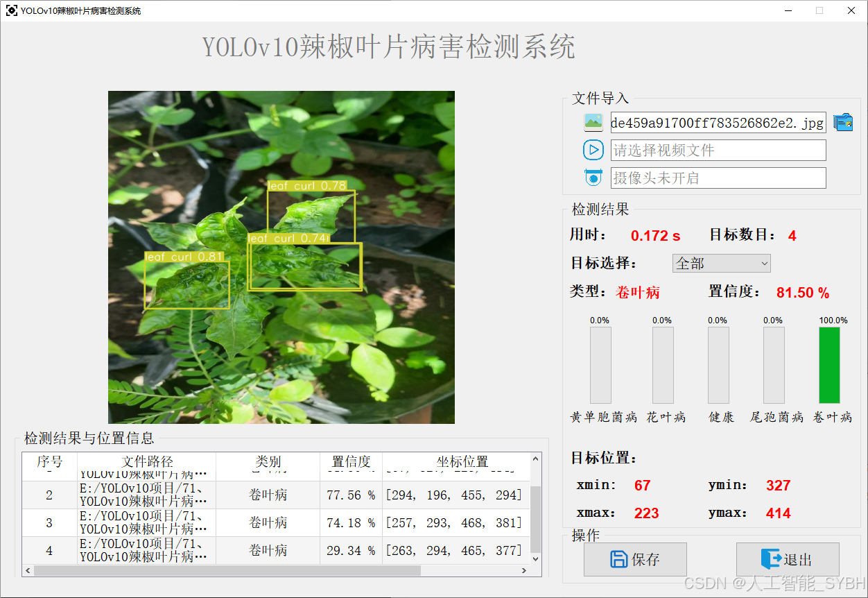The image size is (868, 598).
Task: Click the 卷叶病 cell in row 3
Action: 268,523
